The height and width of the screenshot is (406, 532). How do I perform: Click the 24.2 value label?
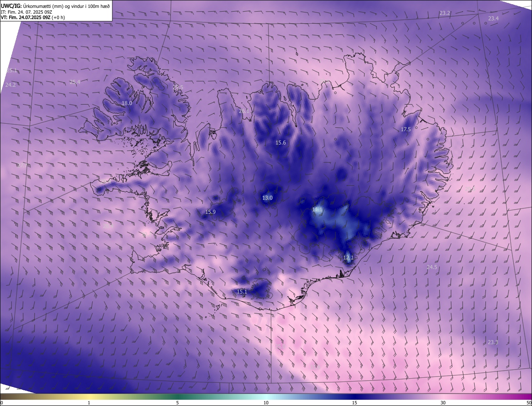[x=10, y=85]
